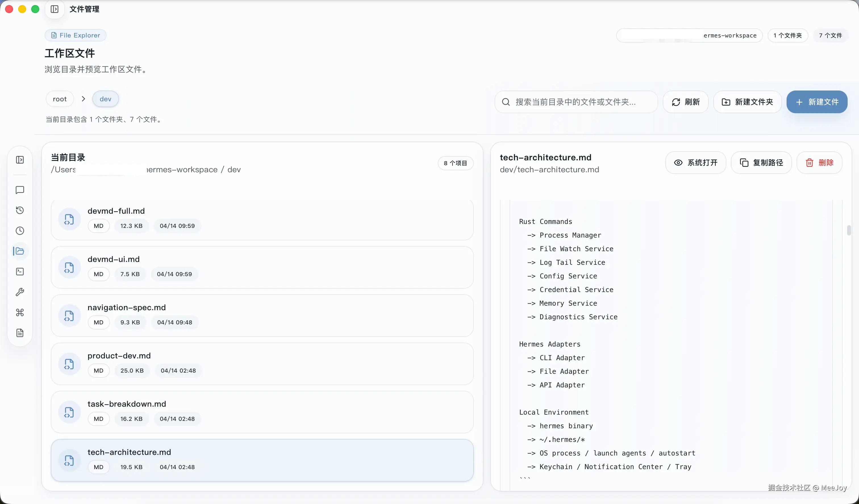Navigate to root breadcrumb
Screen dimensions: 859x504
60,99
